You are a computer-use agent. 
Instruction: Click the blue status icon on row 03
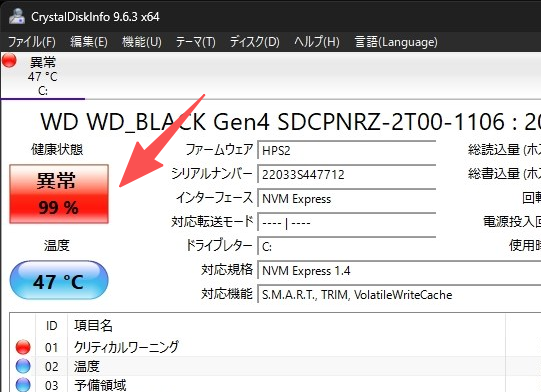[x=23, y=384]
